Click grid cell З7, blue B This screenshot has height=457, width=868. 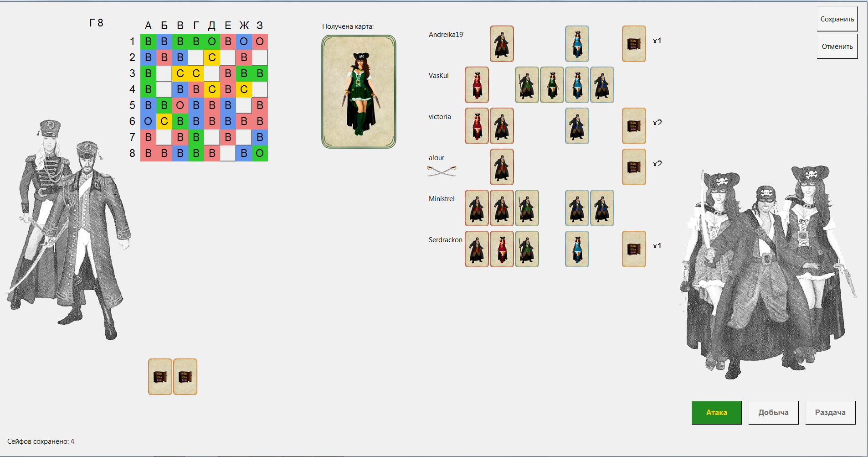click(260, 137)
